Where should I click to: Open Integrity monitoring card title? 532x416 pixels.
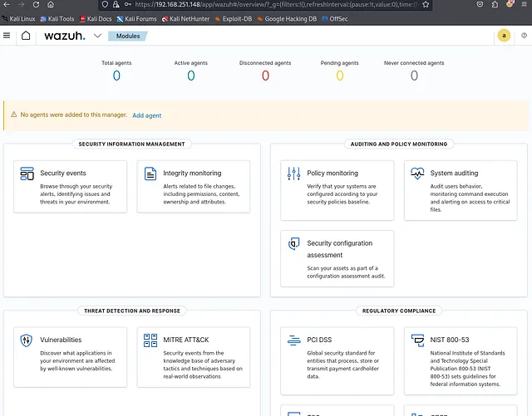[192, 173]
